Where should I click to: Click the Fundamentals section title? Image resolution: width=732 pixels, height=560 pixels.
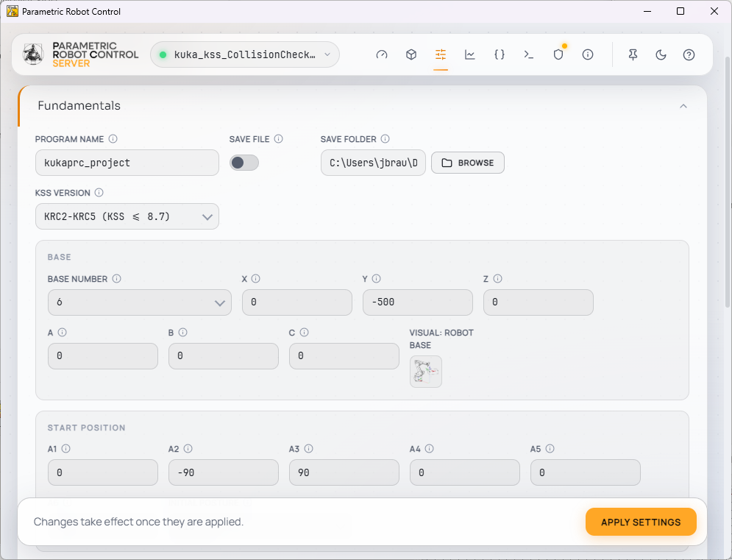[x=79, y=105]
